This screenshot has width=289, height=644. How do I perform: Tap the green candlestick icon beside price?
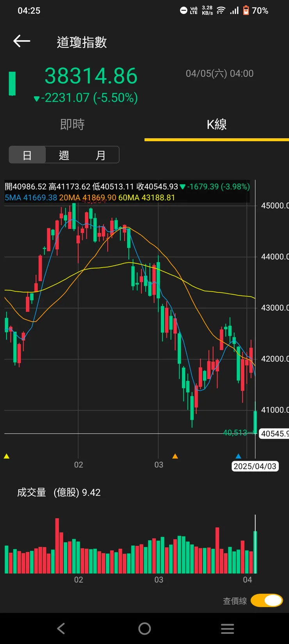point(12,84)
